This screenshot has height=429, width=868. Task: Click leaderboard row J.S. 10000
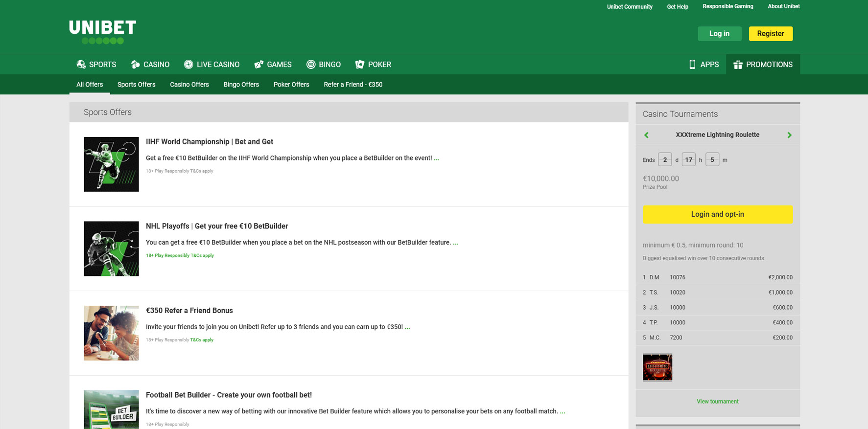point(718,308)
